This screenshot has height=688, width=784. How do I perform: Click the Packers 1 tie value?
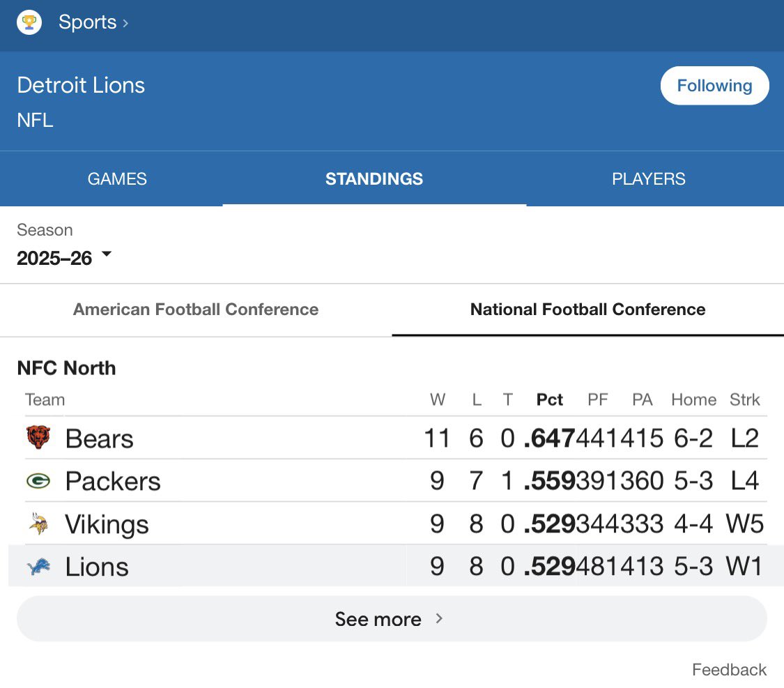(507, 481)
